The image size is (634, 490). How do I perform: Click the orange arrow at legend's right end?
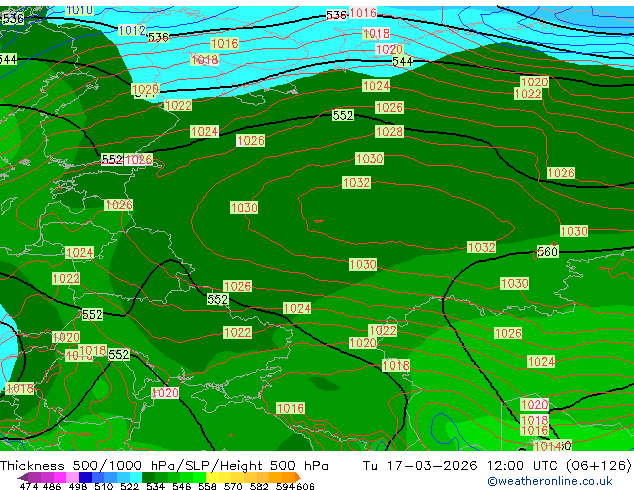(298, 477)
